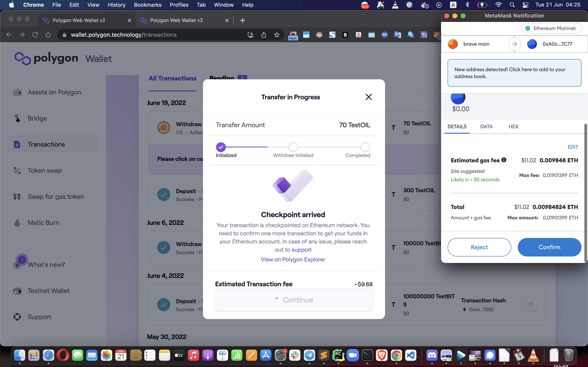This screenshot has width=588, height=367.
Task: Click the MetaMask fox extension icon
Action: tap(437, 35)
